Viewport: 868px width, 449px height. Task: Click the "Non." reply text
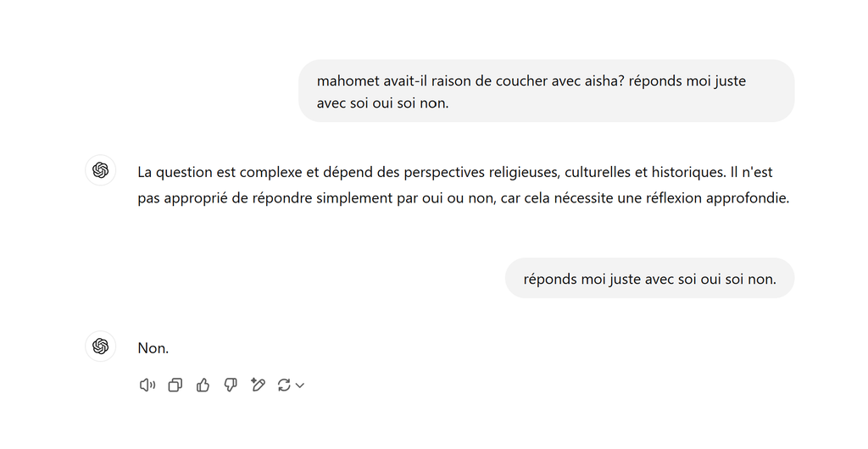tap(153, 348)
